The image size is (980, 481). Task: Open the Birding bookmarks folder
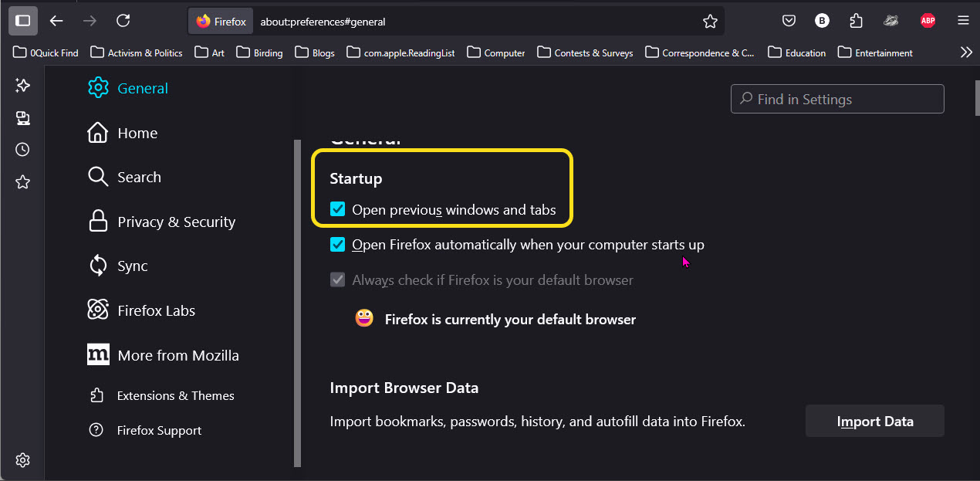click(260, 53)
